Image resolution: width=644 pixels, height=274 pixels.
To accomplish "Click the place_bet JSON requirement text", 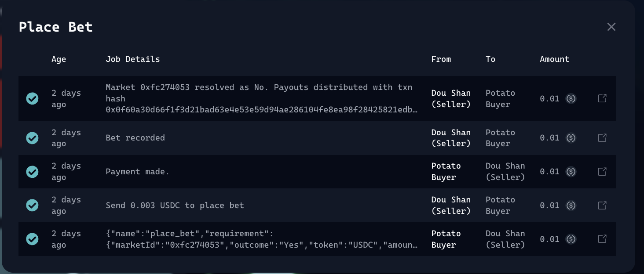I will (262, 239).
